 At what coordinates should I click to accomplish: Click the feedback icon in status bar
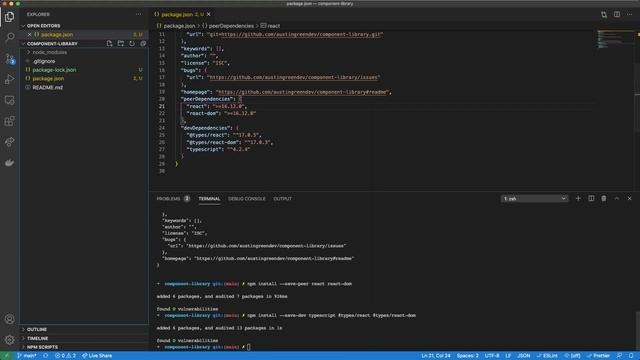point(619,356)
